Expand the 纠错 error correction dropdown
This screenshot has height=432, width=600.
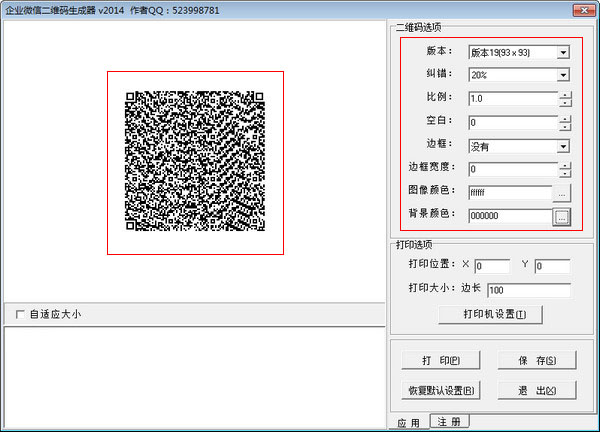tap(563, 75)
